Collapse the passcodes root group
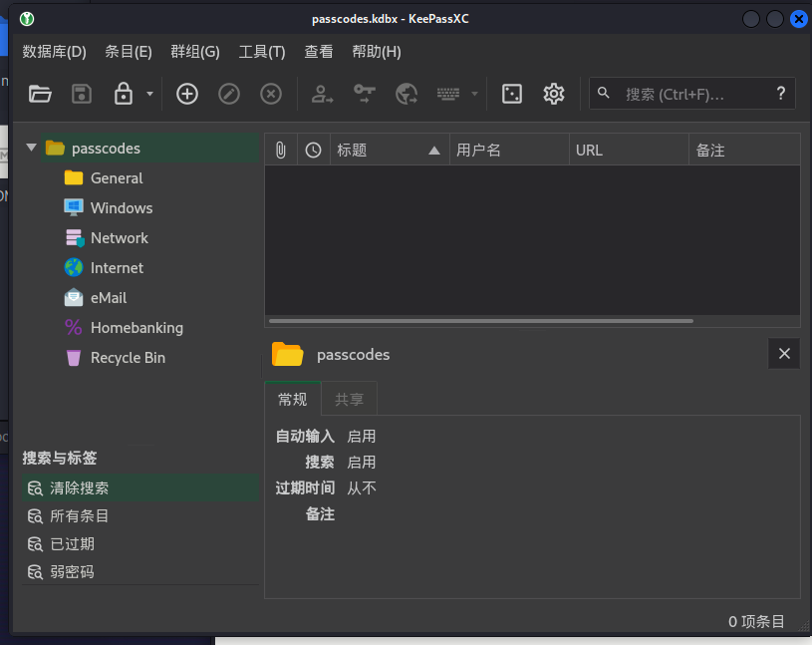The width and height of the screenshot is (812, 645). (31, 148)
